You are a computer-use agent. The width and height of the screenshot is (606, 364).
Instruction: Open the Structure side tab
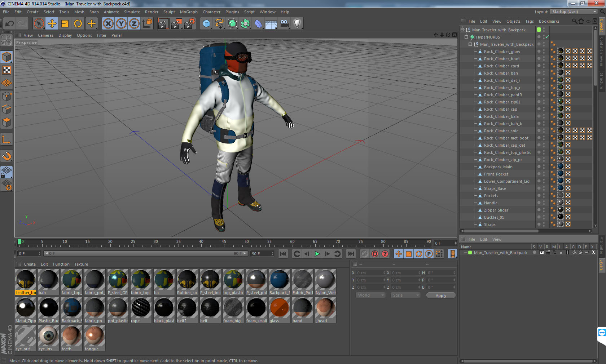(x=602, y=81)
